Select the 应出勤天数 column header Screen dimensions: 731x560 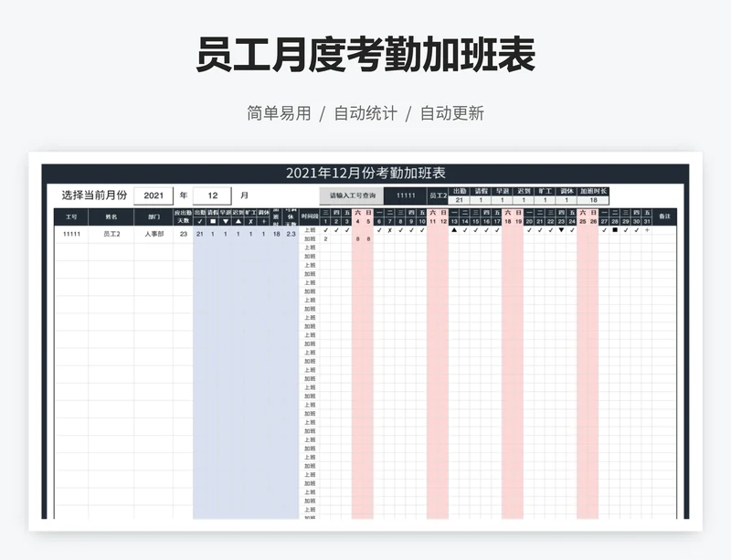(x=184, y=217)
